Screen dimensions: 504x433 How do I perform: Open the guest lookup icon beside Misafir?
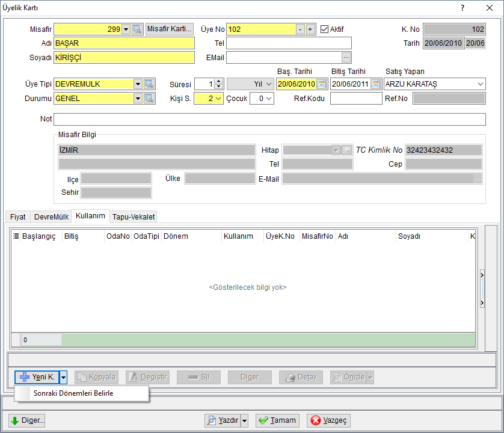pos(137,29)
